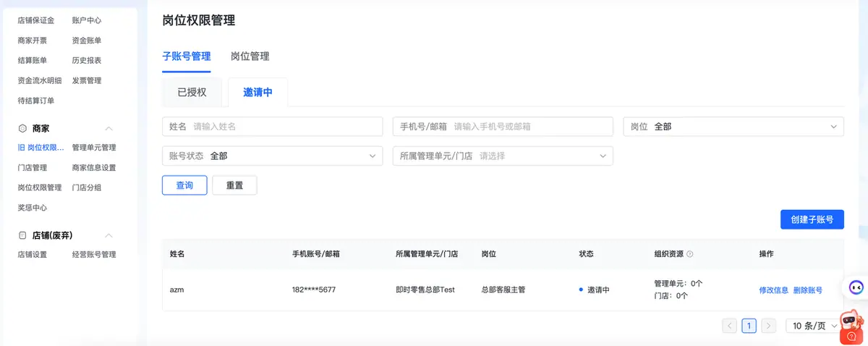
Task: Open 结算账单 in sidebar
Action: click(x=32, y=61)
